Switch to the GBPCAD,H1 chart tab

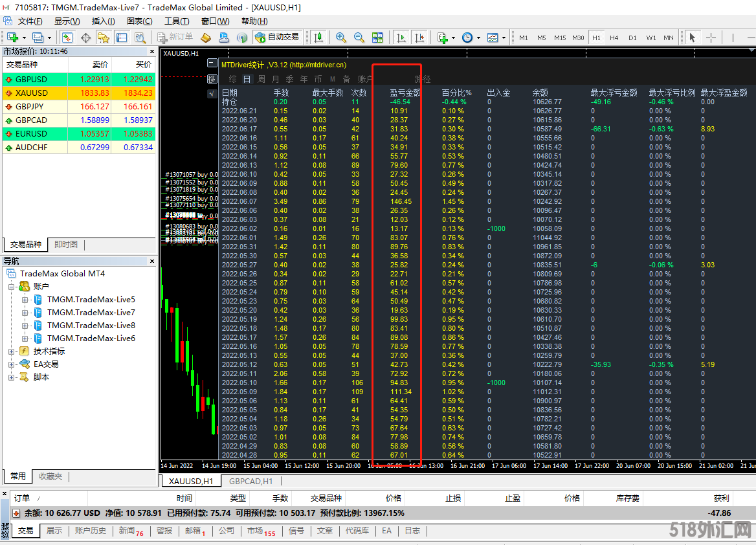(x=250, y=482)
